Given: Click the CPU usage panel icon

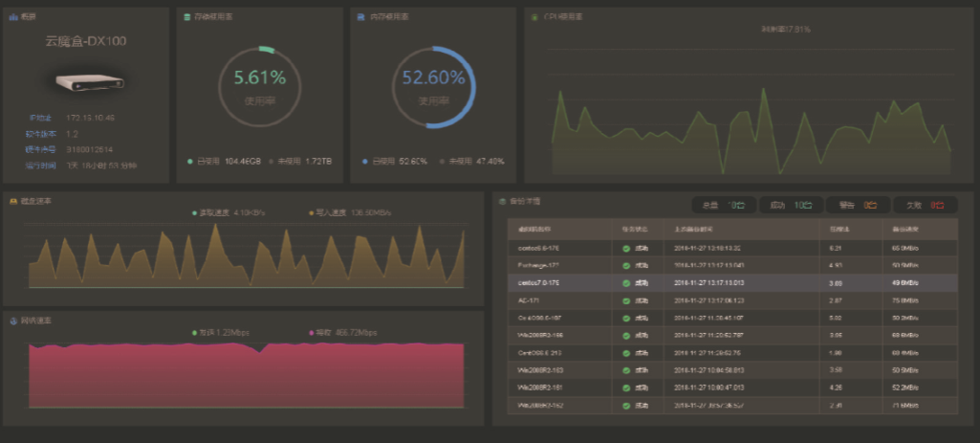Looking at the screenshot, I should click(x=534, y=16).
